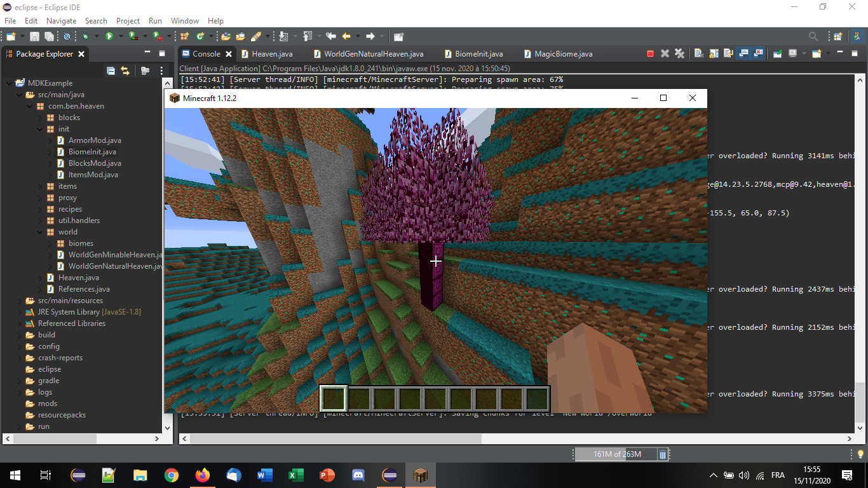This screenshot has height=488, width=868.
Task: Click Collapse All in Package Explorer
Action: [x=111, y=71]
